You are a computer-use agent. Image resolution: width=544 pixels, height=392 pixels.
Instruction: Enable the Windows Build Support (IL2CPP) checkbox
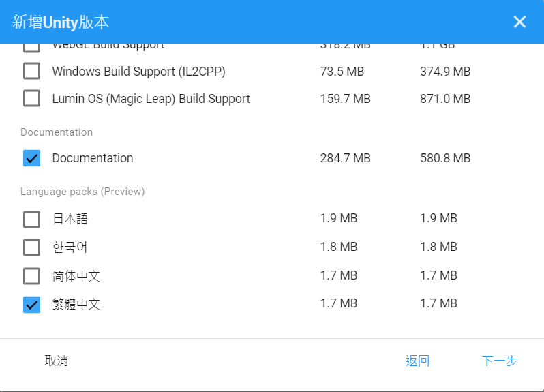pyautogui.click(x=31, y=71)
